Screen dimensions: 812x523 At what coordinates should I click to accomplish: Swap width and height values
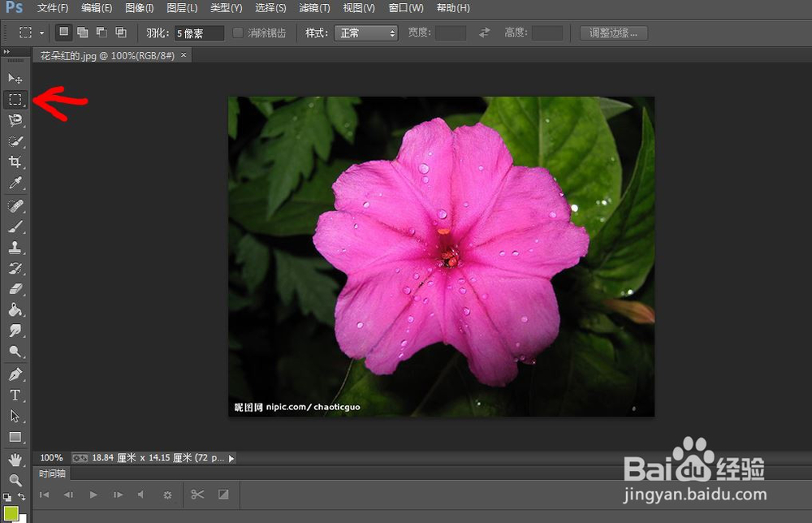pyautogui.click(x=484, y=32)
